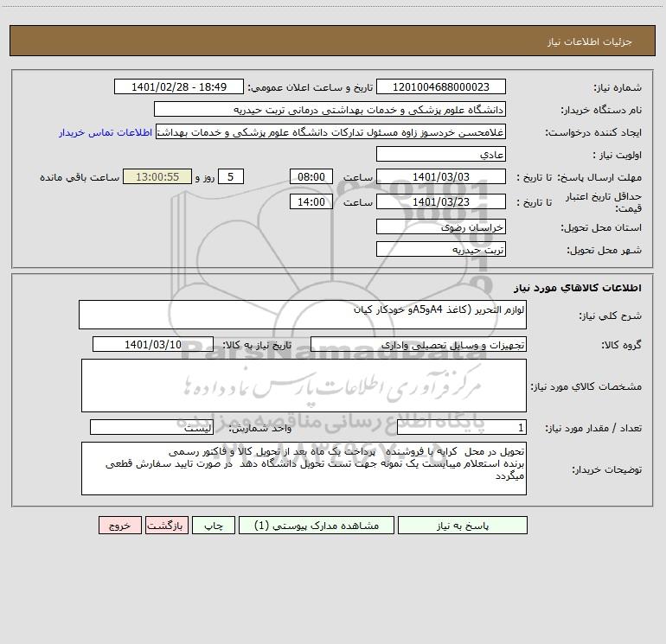Click announcement date field 1401/02/28 - 18:49

click(x=179, y=86)
